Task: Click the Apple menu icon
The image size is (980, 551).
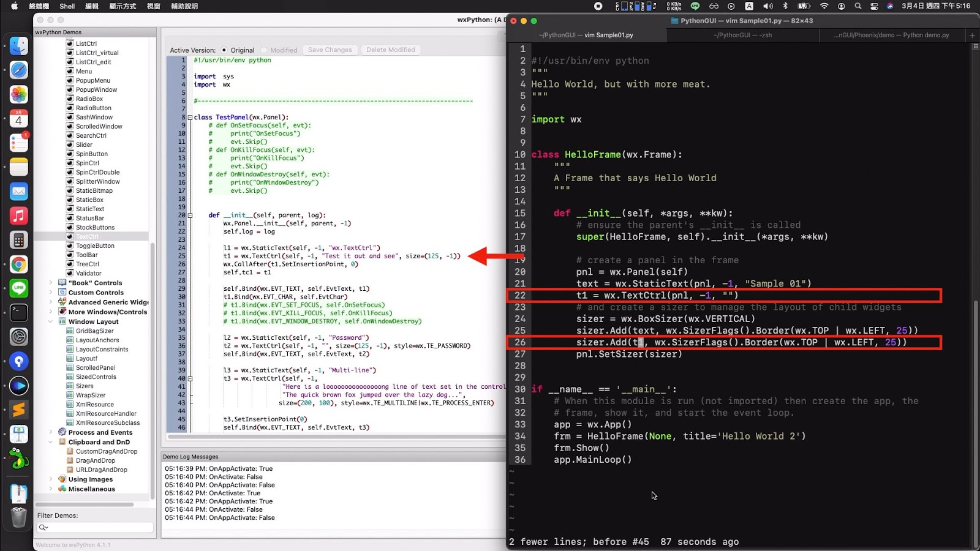Action: click(14, 6)
